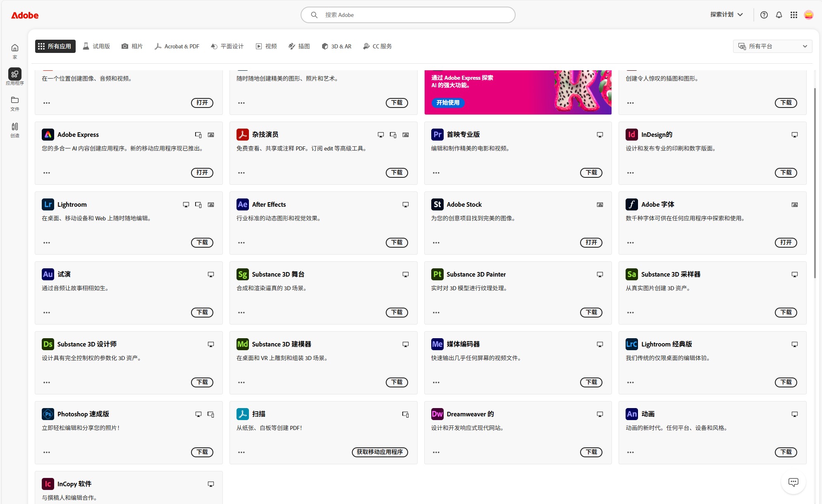Click 下载 button for After Effects

[x=397, y=242]
